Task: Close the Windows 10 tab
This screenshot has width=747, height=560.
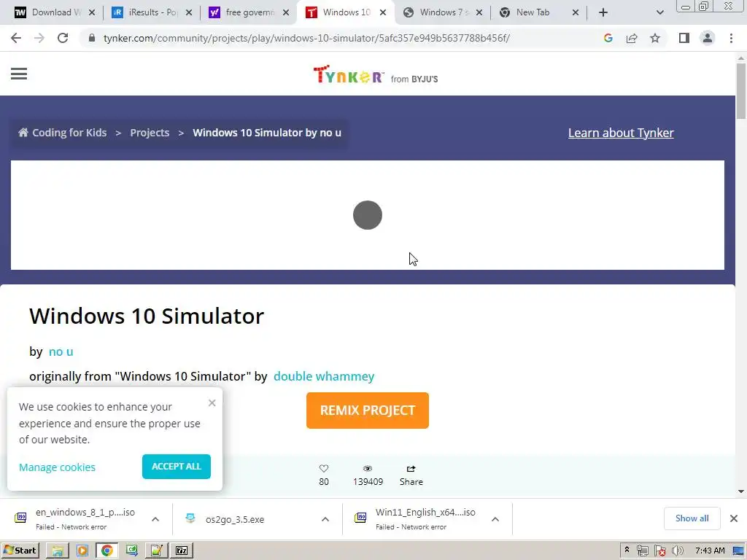Action: click(x=383, y=12)
